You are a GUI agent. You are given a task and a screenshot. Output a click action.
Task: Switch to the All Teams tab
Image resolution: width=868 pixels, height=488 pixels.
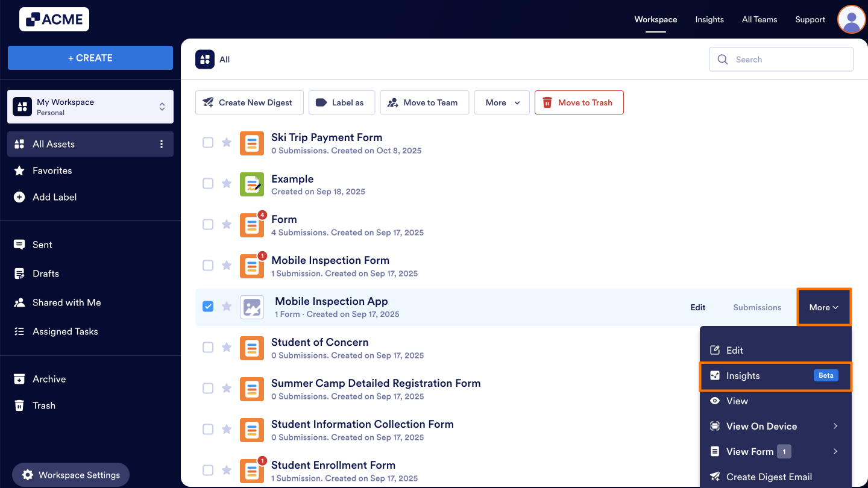tap(759, 19)
